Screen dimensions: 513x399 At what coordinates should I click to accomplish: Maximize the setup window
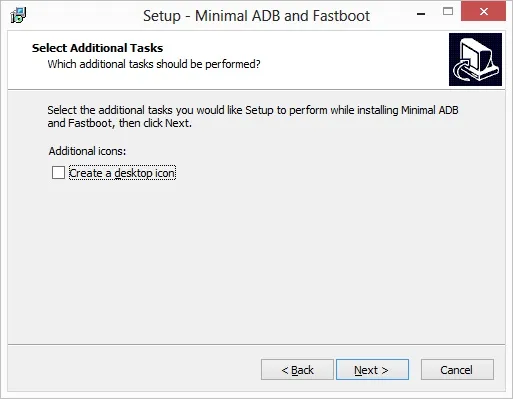click(x=448, y=12)
